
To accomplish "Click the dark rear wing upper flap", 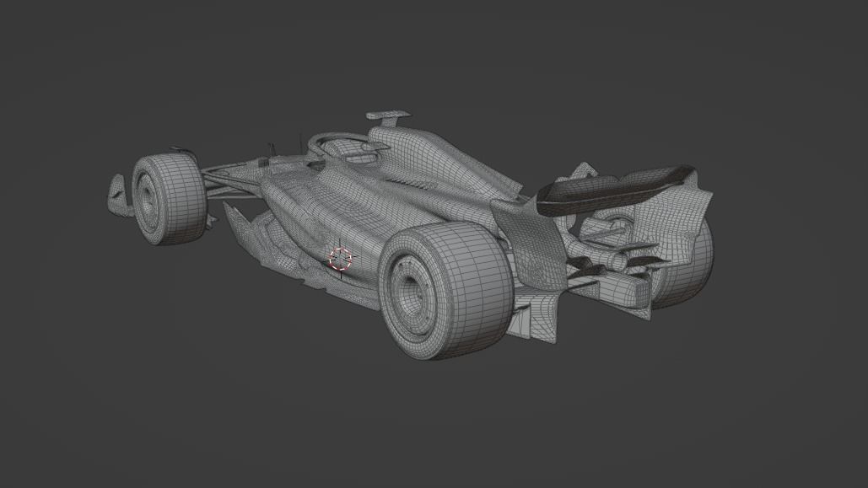I will (614, 190).
